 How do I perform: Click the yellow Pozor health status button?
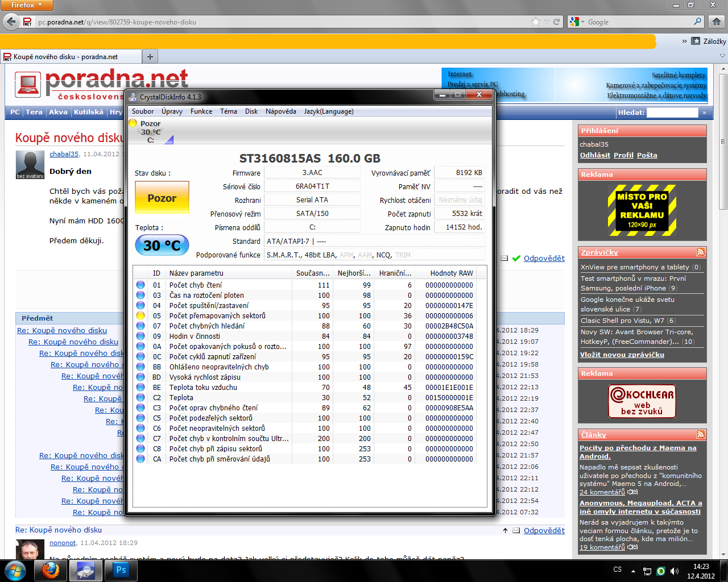[162, 198]
